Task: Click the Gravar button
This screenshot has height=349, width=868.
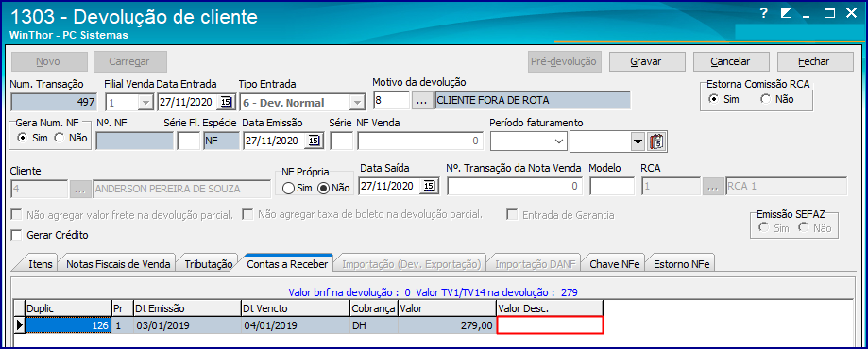Action: coord(648,61)
